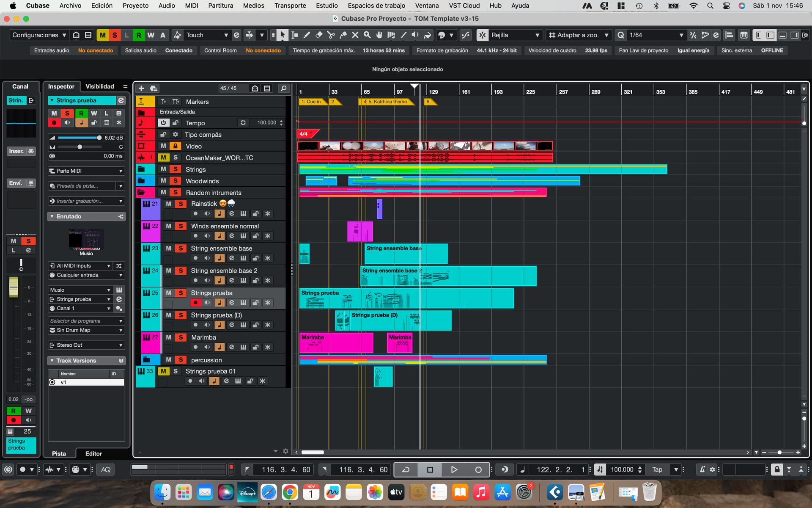812x508 pixels.
Task: Open the Rejilla snap type dropdown
Action: [516, 35]
